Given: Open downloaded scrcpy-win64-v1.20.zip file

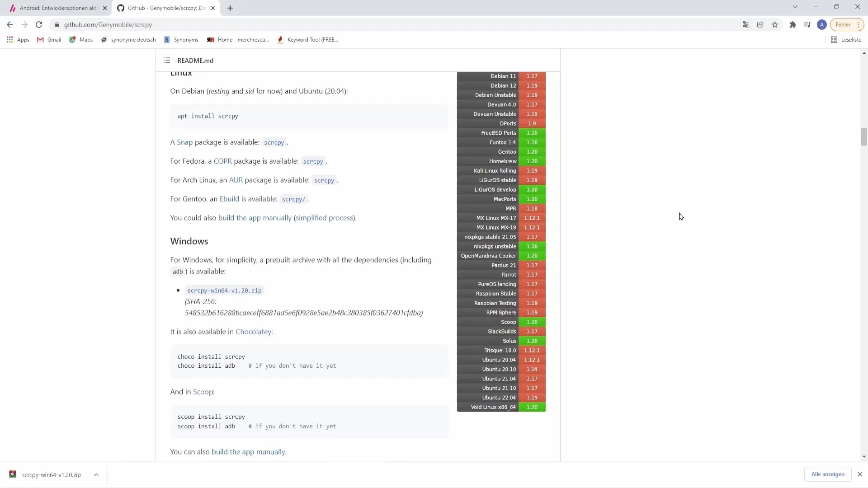Looking at the screenshot, I should (x=45, y=474).
